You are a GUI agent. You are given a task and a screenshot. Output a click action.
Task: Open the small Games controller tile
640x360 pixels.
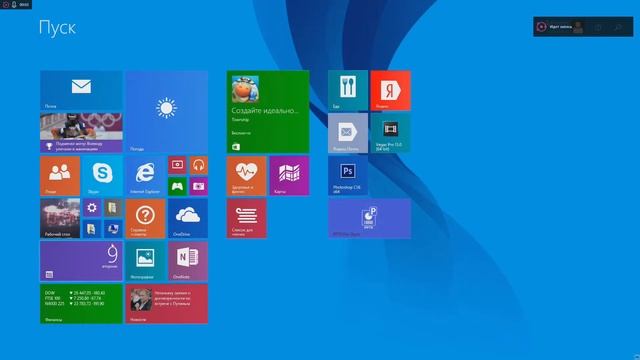coord(177,187)
